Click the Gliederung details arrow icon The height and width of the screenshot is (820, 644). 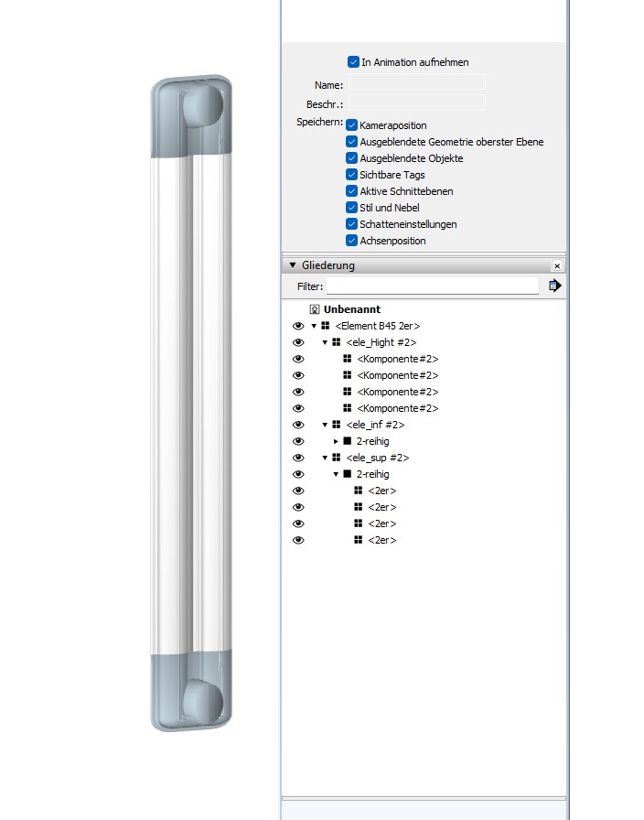(x=554, y=286)
